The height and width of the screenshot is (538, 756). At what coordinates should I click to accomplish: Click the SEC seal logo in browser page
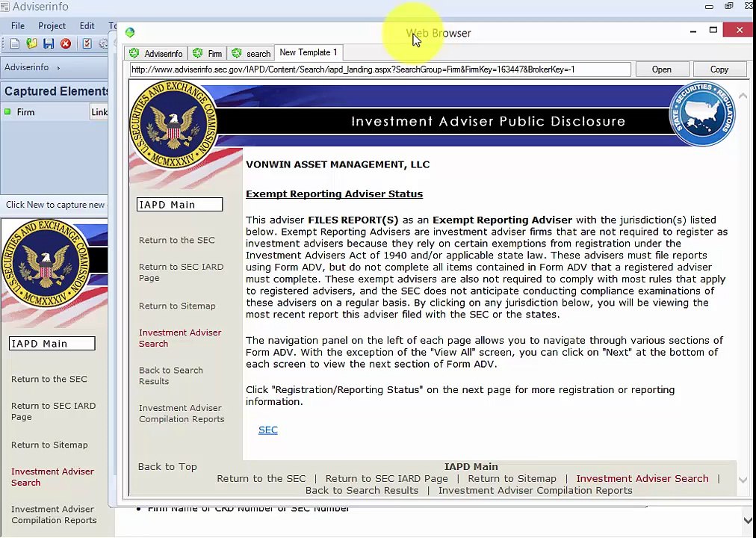click(173, 126)
